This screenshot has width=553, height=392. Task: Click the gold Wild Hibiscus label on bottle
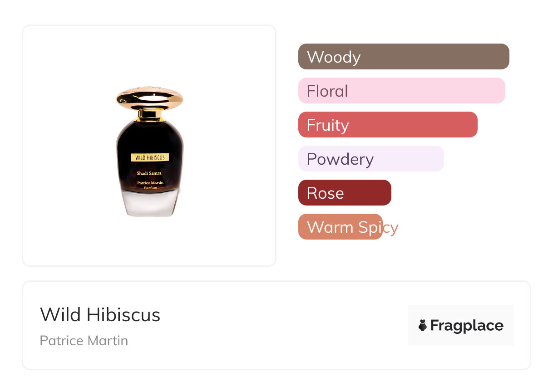pos(150,157)
